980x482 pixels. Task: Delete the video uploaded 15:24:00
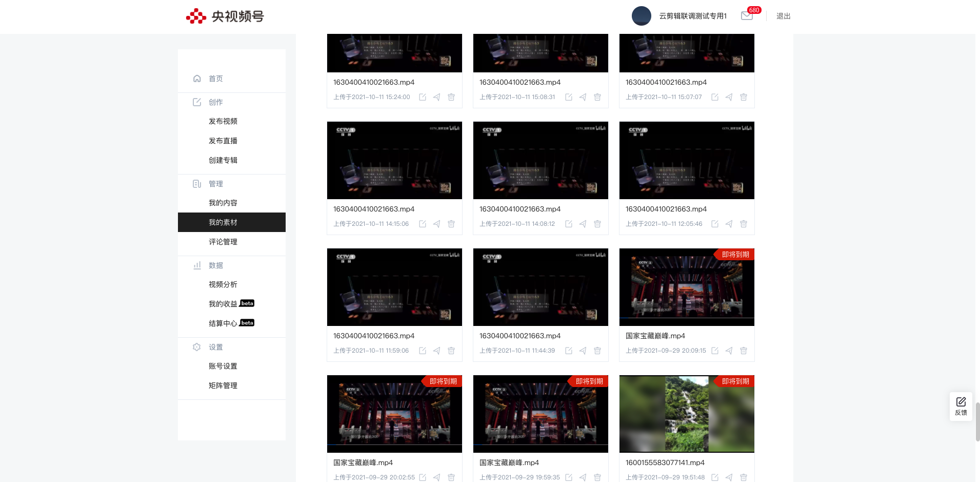click(451, 97)
